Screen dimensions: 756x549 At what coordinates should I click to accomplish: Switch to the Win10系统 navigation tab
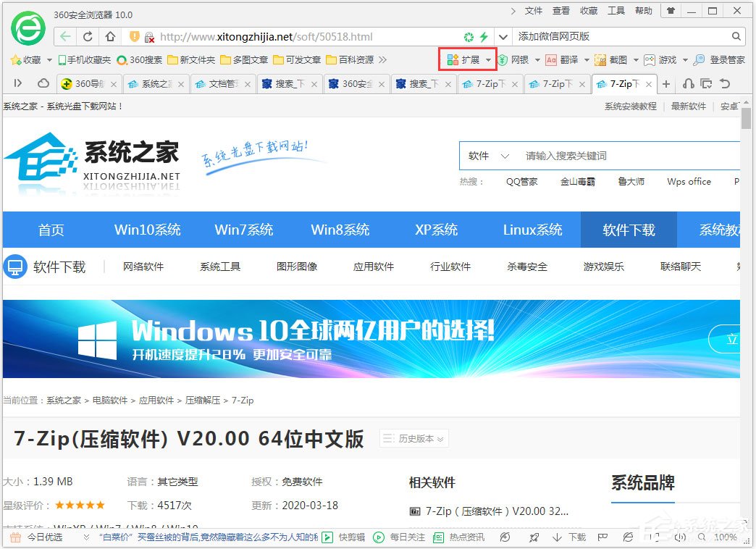tap(147, 230)
